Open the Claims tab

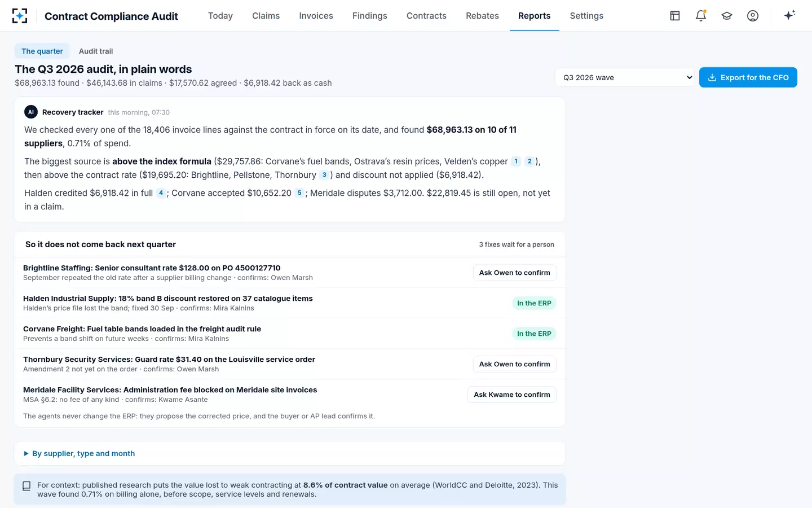(266, 16)
